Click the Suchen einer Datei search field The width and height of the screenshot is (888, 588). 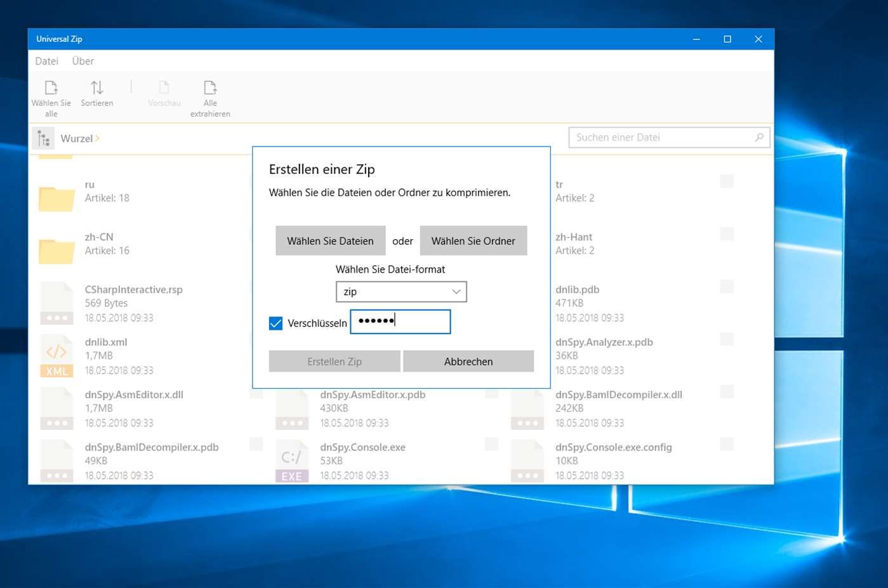coord(670,138)
